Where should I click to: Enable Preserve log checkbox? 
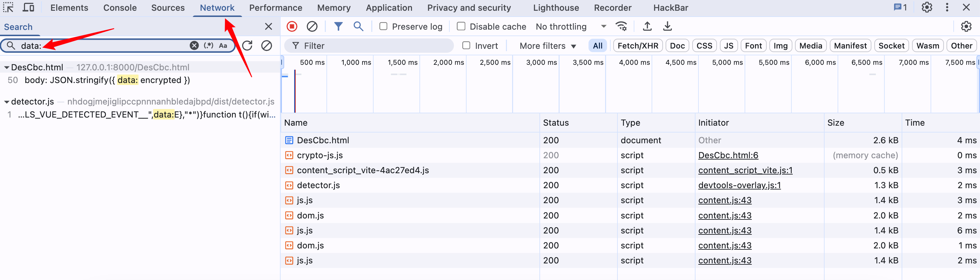[383, 26]
